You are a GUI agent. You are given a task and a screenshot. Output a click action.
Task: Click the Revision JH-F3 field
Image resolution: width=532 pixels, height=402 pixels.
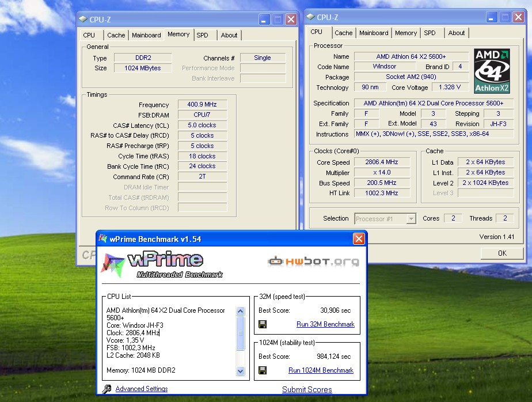tap(499, 124)
